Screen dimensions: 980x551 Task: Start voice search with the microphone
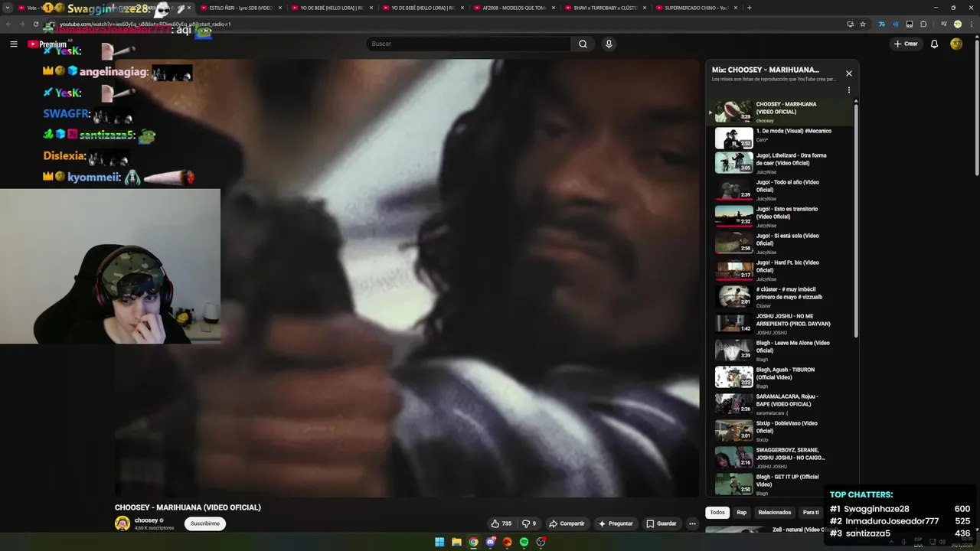[609, 44]
